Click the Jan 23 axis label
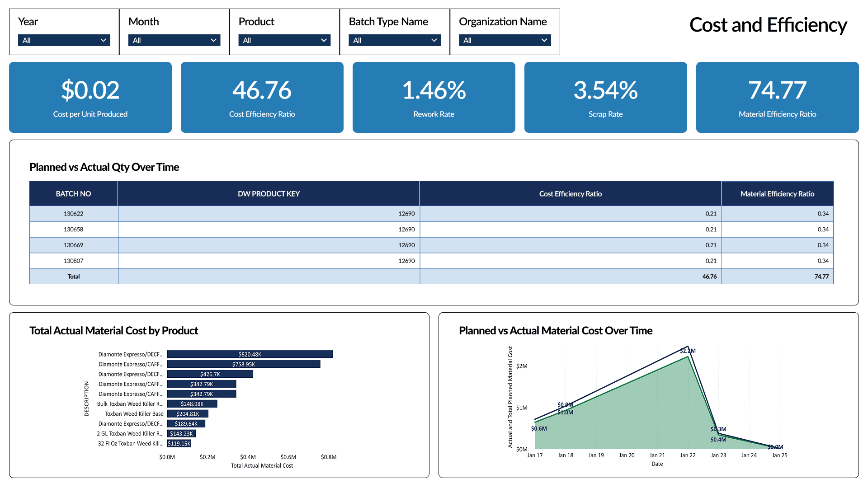The width and height of the screenshot is (868, 488). click(718, 455)
